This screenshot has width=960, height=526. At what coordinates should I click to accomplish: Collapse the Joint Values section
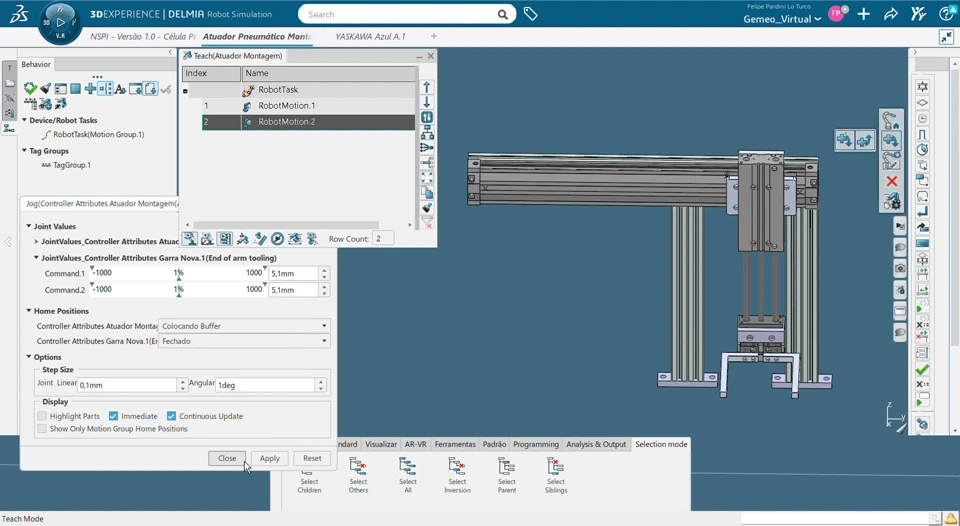pyautogui.click(x=29, y=227)
